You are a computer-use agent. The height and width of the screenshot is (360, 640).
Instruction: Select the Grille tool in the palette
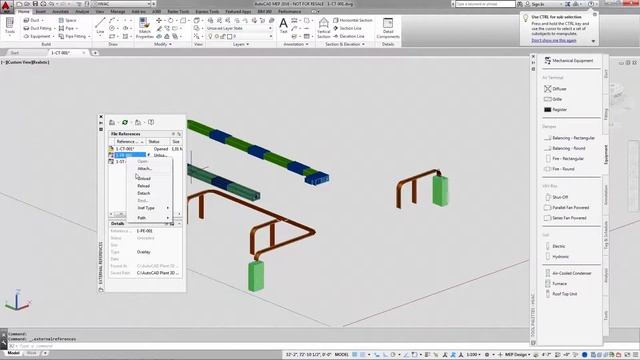[x=553, y=99]
